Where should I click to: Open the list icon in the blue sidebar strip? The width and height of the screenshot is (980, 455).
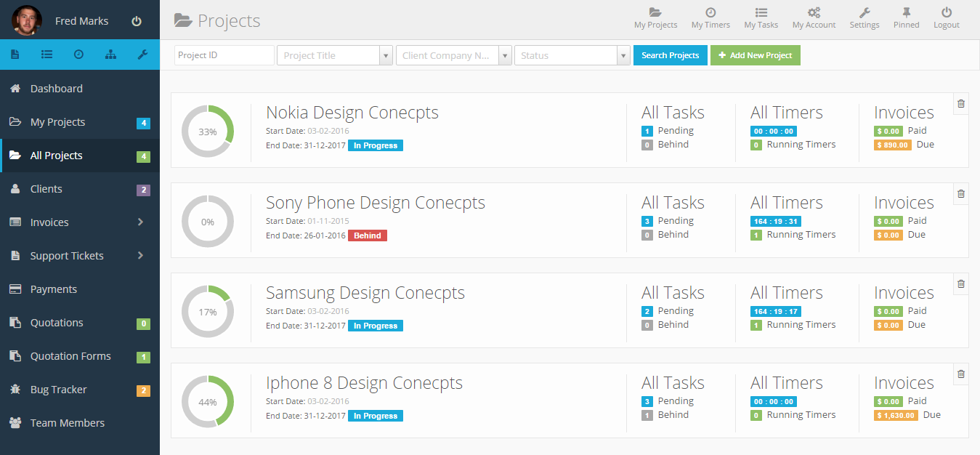point(46,55)
